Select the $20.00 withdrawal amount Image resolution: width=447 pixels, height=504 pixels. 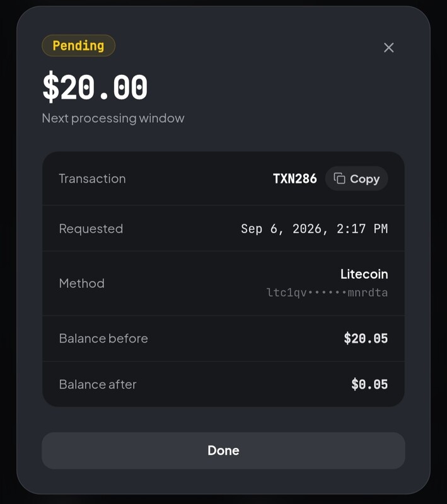(95, 87)
